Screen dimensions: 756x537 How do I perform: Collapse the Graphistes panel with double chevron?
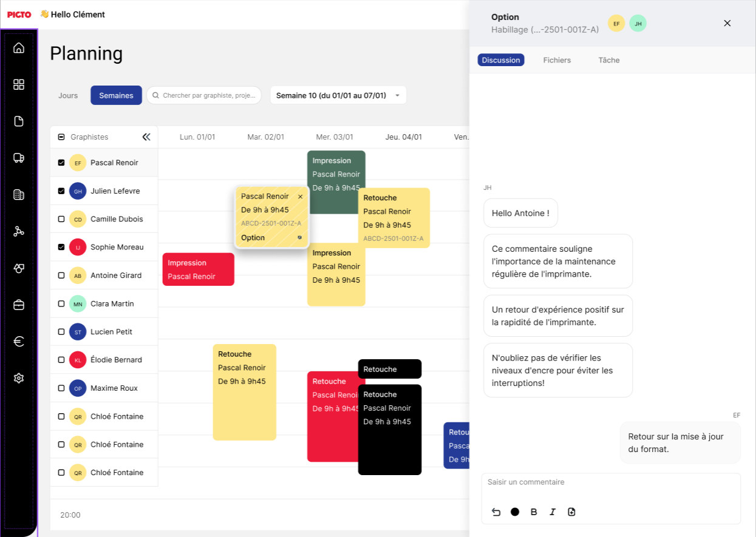[x=146, y=137]
